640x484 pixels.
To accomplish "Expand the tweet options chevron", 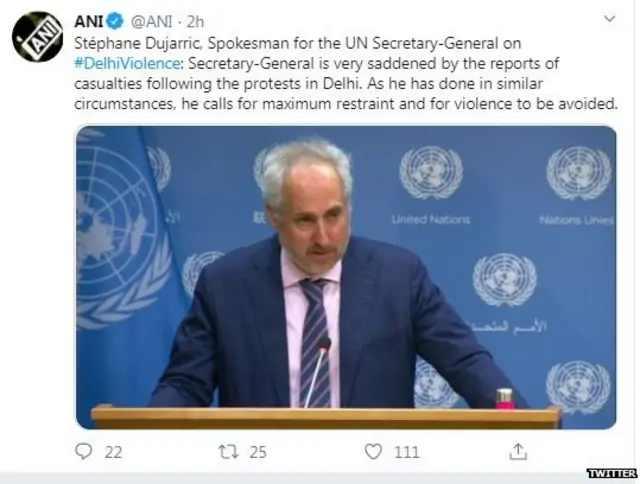I will 609,18.
